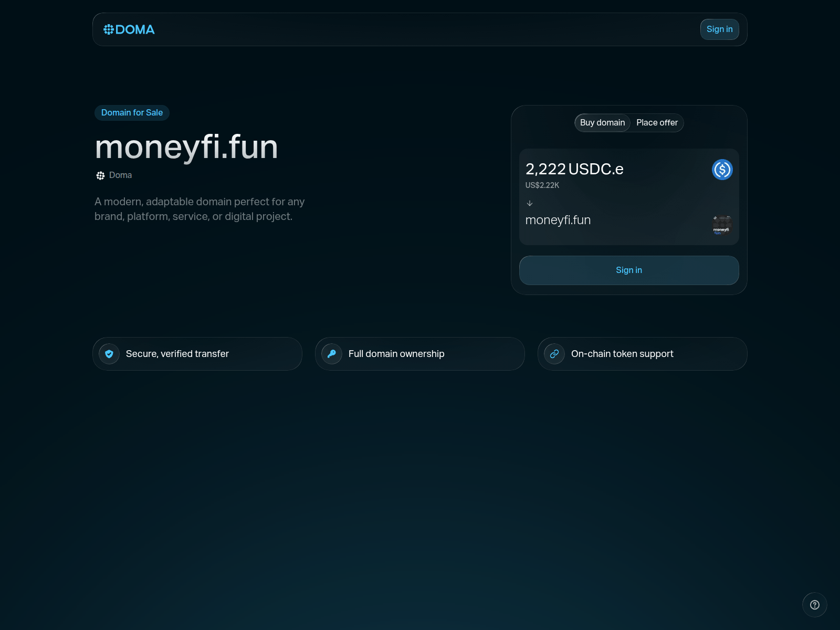Click the Doma registrar label
This screenshot has width=840, height=630.
120,175
